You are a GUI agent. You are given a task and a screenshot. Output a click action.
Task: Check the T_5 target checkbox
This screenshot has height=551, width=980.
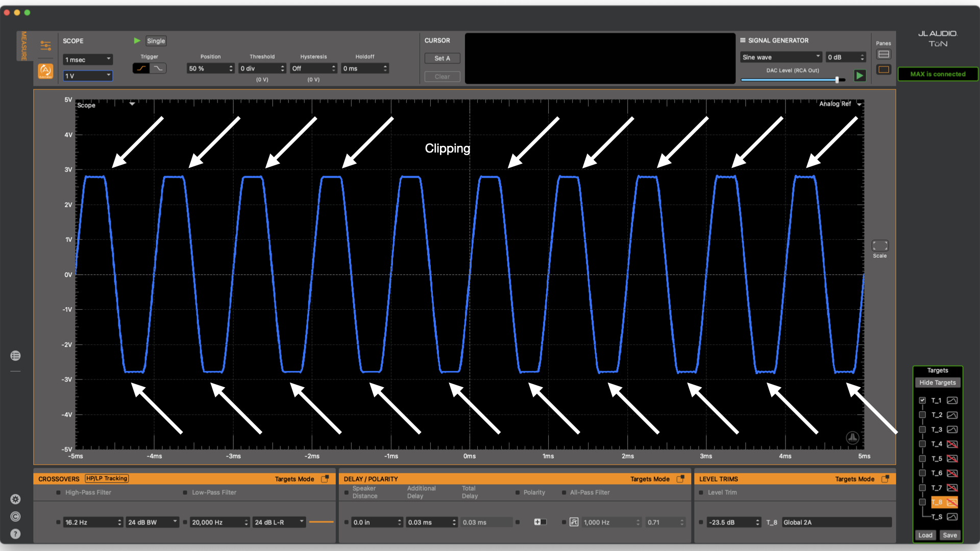pos(922,459)
